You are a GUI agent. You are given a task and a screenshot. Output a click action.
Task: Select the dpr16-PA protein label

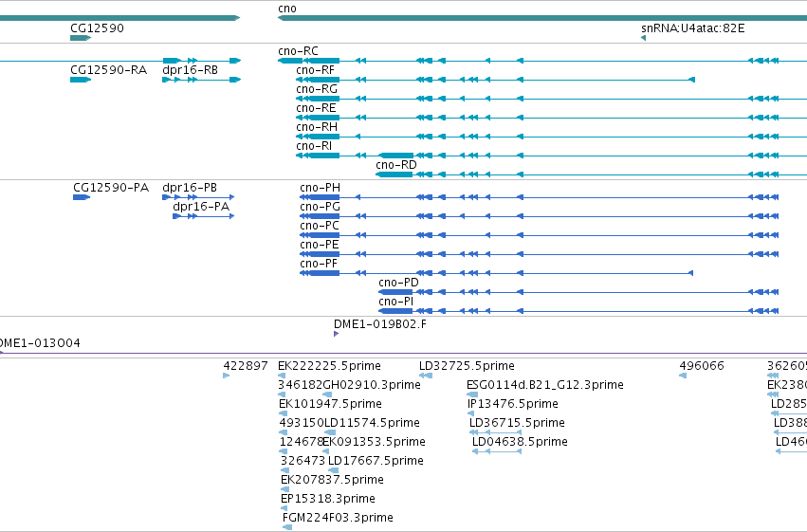(x=201, y=207)
